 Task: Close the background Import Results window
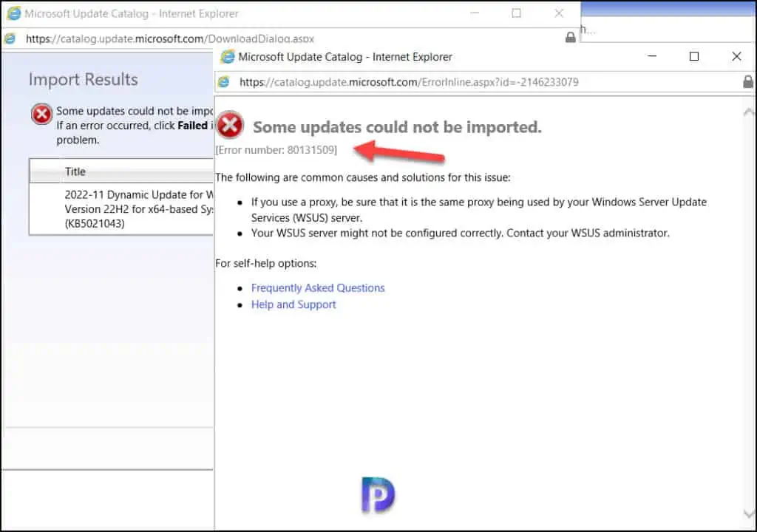coord(559,13)
